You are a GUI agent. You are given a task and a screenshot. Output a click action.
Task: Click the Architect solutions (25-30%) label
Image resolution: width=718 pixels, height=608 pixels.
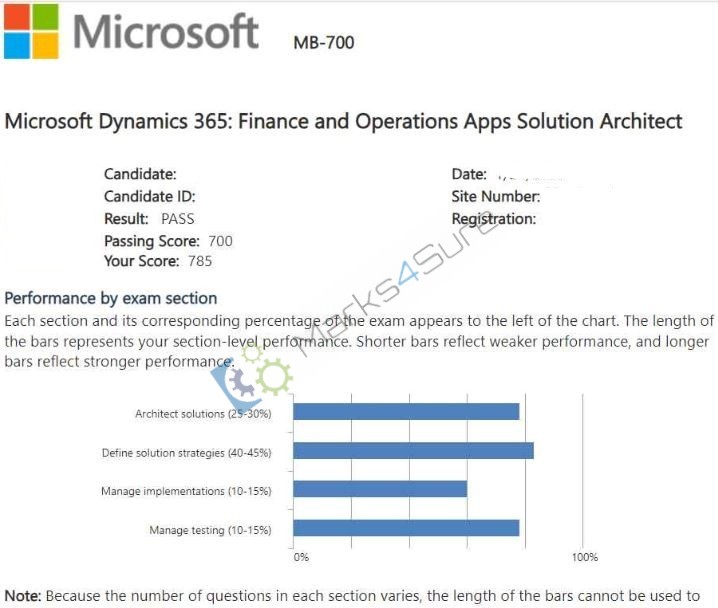(x=203, y=414)
